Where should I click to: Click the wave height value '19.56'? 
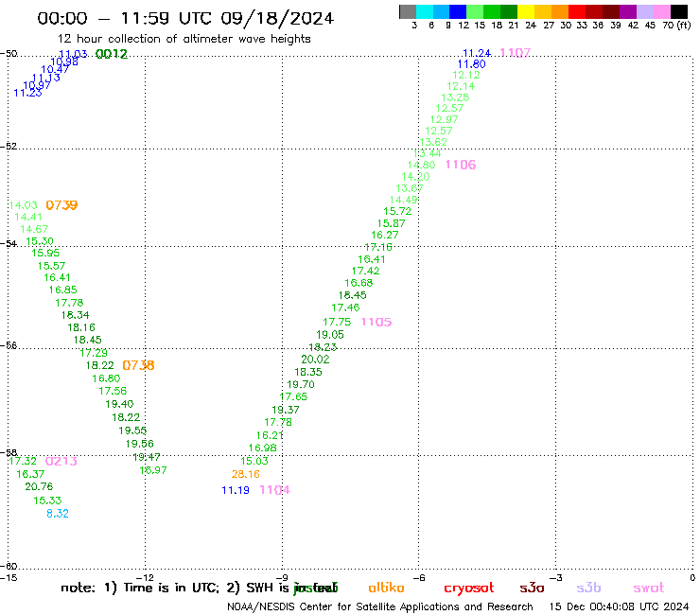[x=140, y=444]
